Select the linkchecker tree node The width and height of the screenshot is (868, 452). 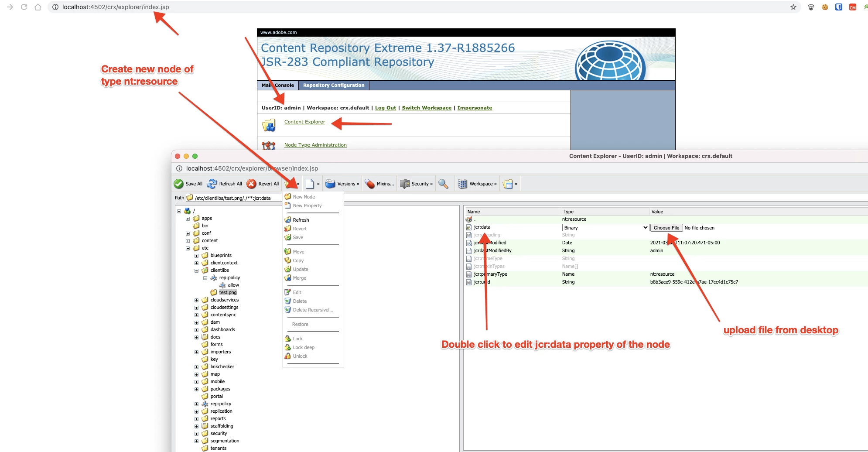222,366
